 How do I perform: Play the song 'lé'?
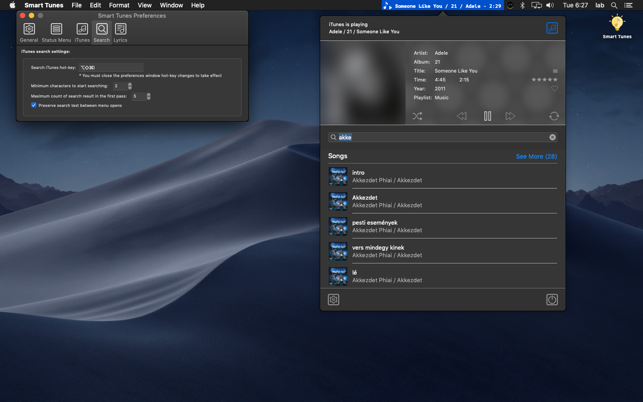coord(442,276)
